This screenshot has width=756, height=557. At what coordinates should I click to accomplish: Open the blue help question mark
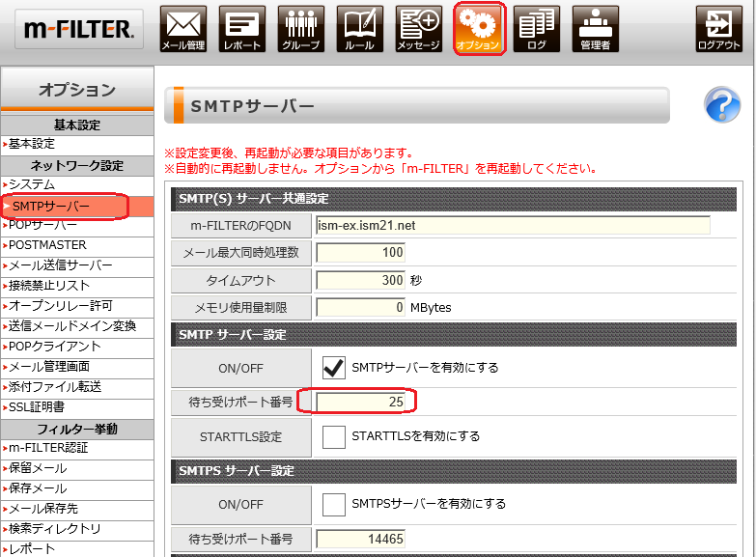[x=722, y=104]
